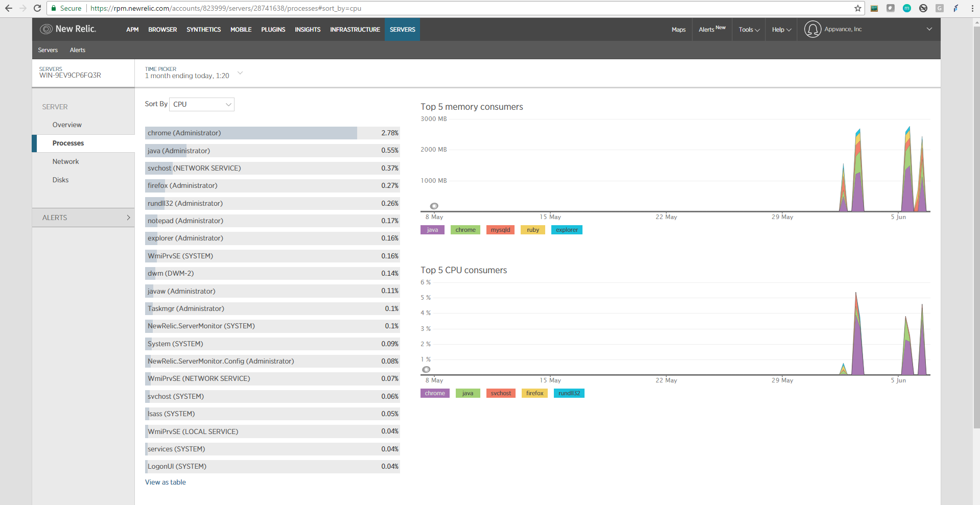Toggle the explorer legend swatch
This screenshot has height=505, width=980.
567,230
